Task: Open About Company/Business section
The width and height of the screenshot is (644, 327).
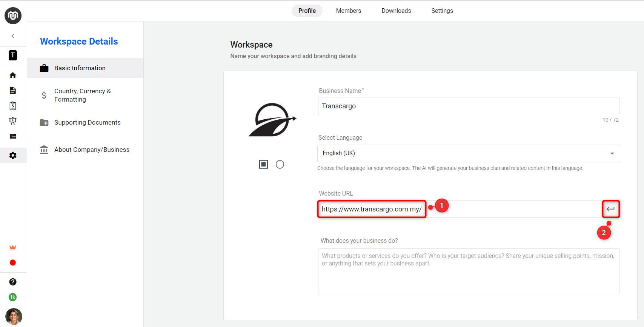Action: [85, 150]
